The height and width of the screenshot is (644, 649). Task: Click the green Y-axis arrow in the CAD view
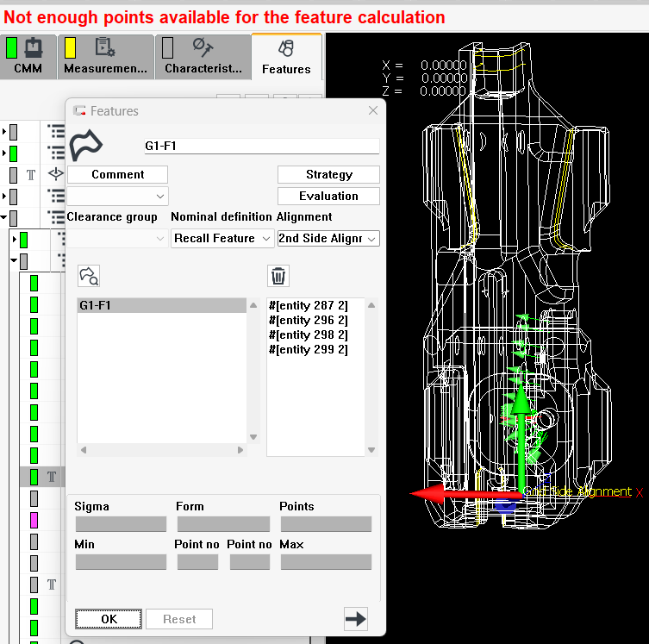pos(521,440)
